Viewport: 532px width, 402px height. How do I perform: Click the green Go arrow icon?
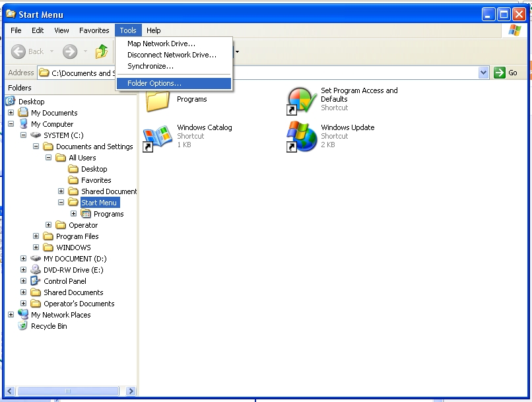(500, 73)
